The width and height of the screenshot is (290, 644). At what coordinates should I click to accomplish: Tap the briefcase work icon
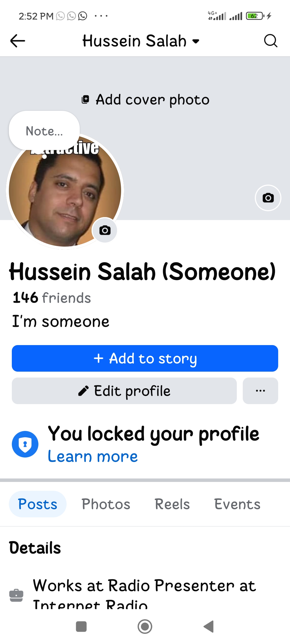point(16,595)
